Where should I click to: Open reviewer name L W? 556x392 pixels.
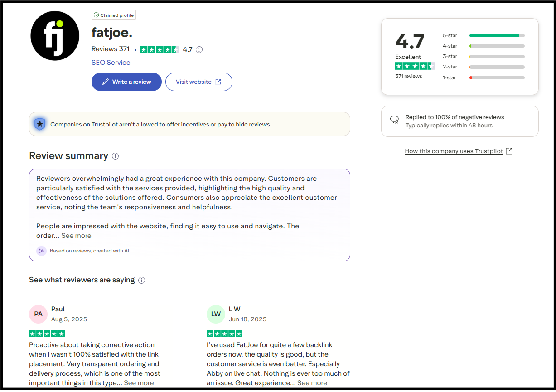point(234,309)
